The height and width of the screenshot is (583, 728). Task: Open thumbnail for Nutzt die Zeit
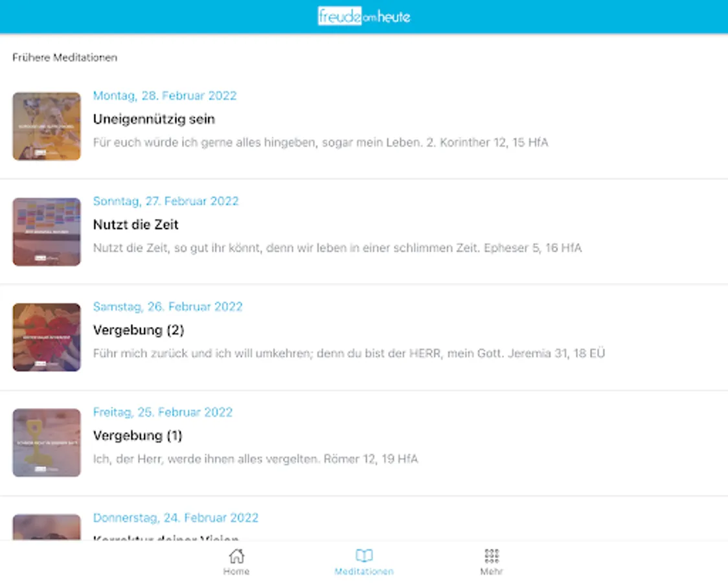[47, 232]
